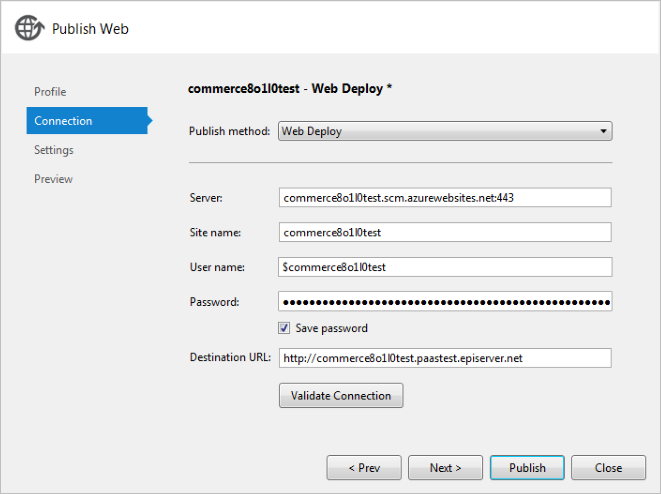Open the Publish method dropdown arrow
Viewport: 661px width, 494px height.
(x=603, y=131)
